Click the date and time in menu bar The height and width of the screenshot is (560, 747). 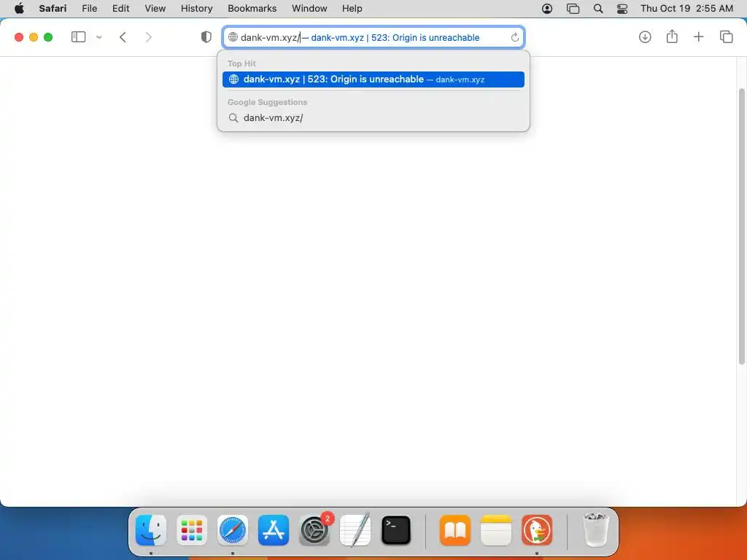[x=686, y=9]
